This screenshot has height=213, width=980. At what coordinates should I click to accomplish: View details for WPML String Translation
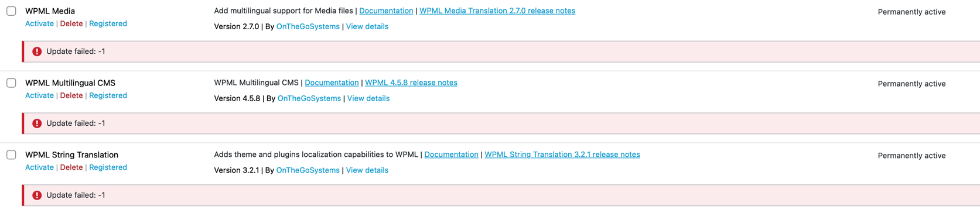(x=367, y=170)
